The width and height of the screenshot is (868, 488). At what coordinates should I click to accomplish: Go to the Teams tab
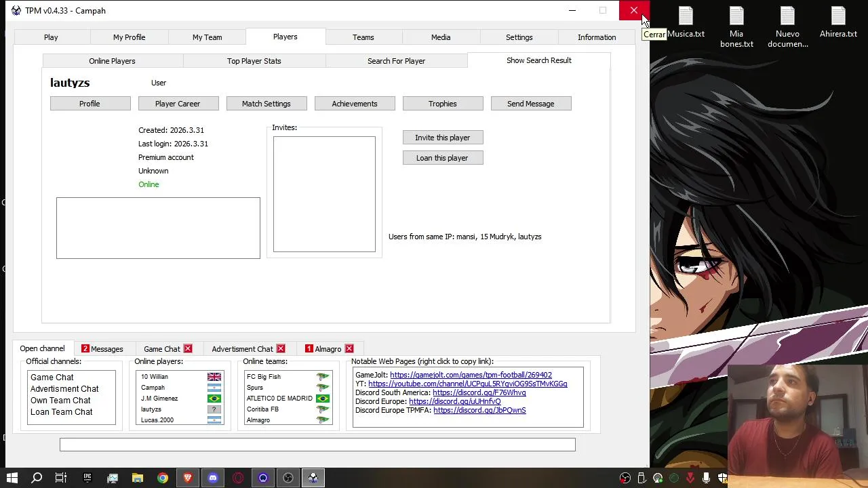click(x=363, y=37)
